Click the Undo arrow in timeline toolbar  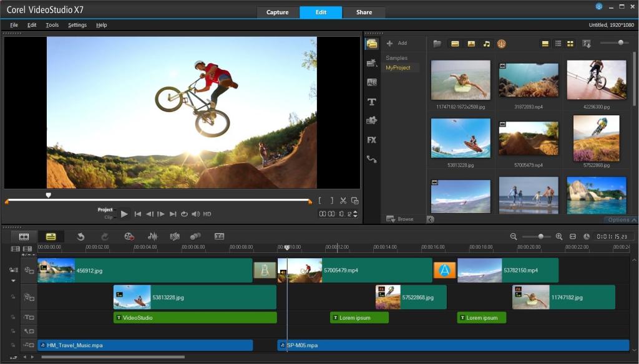80,237
